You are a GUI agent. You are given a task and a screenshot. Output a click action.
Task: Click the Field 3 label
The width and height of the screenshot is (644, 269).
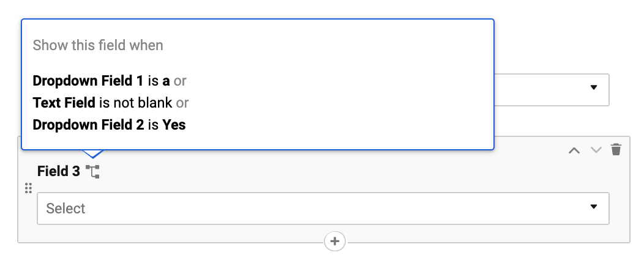(x=58, y=171)
